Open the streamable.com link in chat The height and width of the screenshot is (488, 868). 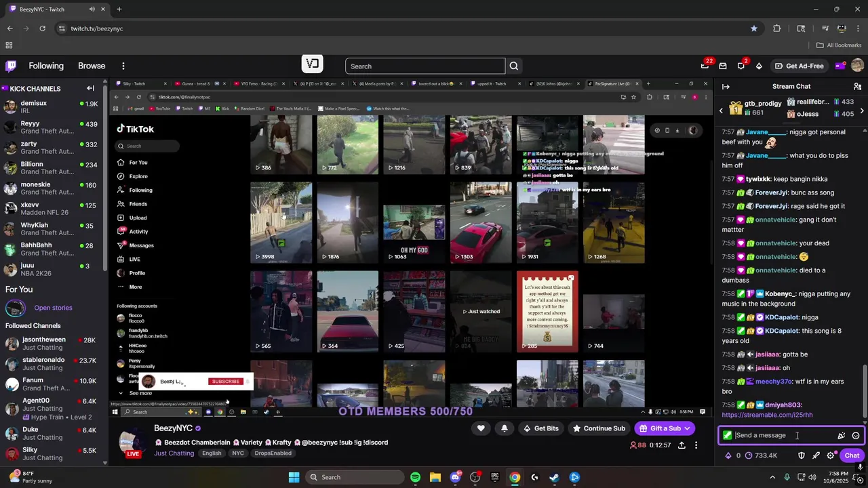pos(767,415)
